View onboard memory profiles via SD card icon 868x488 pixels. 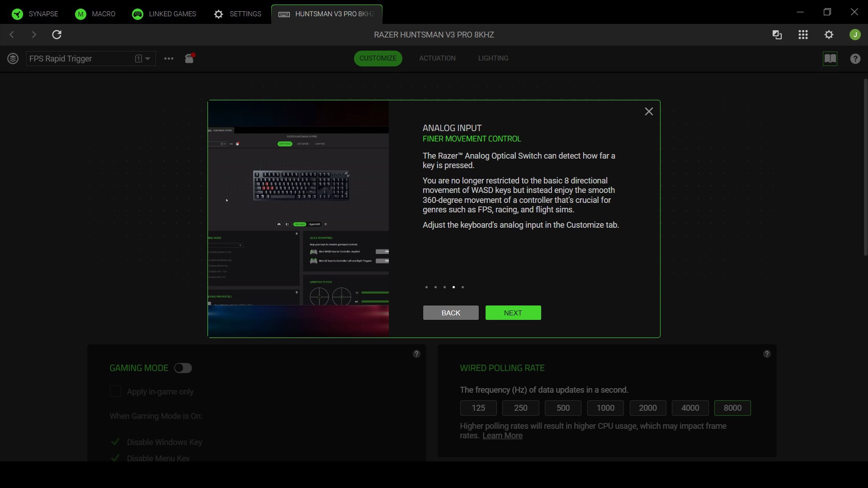tap(189, 58)
